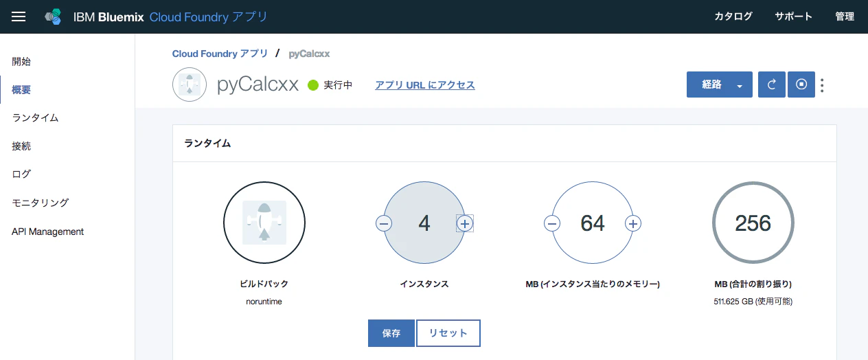Click the IBM Bluemix Cloud Foundry title
The width and height of the screenshot is (868, 360).
point(170,16)
